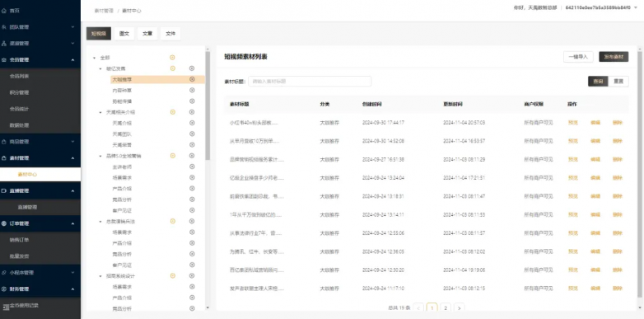The width and height of the screenshot is (644, 319).
Task: Click the 查询 search button
Action: pos(598,82)
